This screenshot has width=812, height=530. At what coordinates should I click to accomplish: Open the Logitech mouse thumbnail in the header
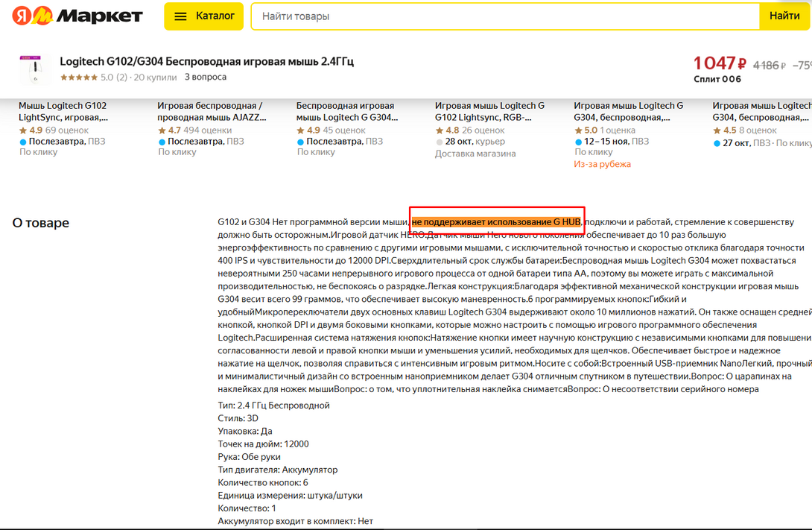30,69
